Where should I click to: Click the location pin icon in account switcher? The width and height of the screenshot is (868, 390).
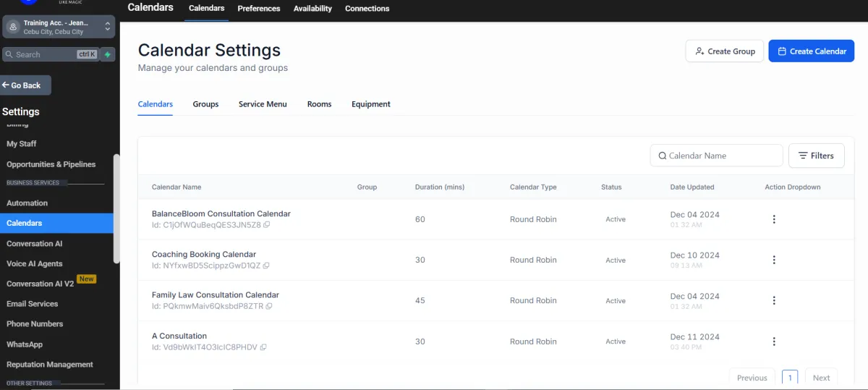[12, 27]
